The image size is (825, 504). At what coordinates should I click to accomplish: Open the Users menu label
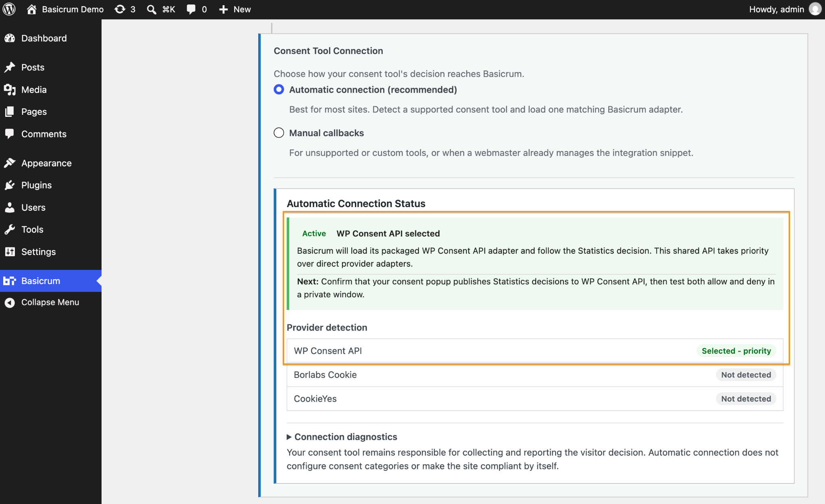click(x=33, y=207)
